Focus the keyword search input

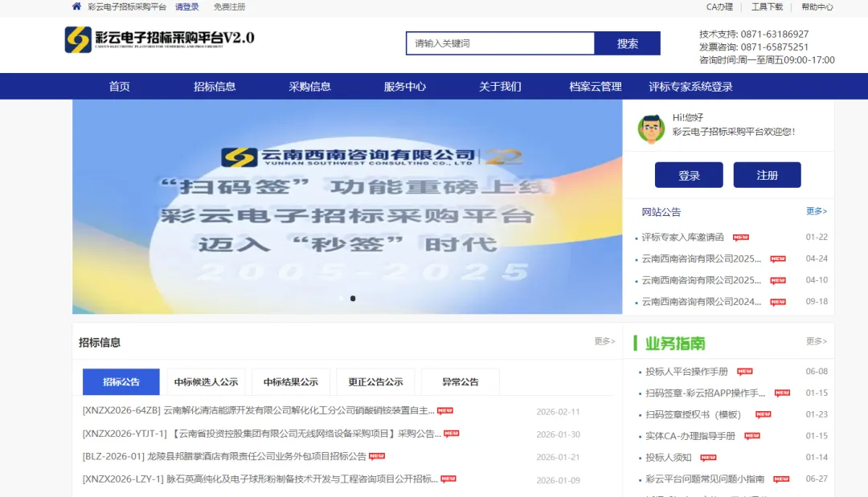(501, 43)
